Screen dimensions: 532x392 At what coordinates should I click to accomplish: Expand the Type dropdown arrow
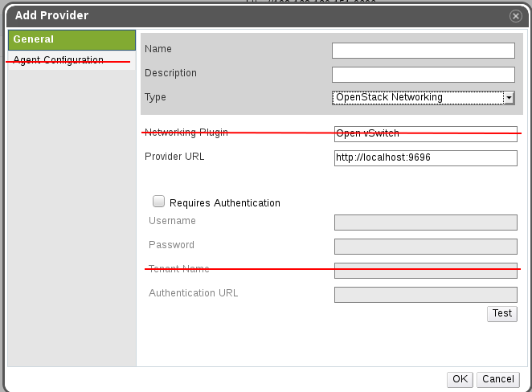click(x=509, y=98)
